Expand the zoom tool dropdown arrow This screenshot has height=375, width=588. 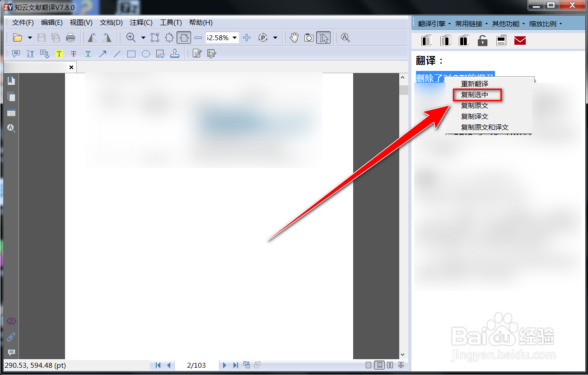pyautogui.click(x=143, y=38)
